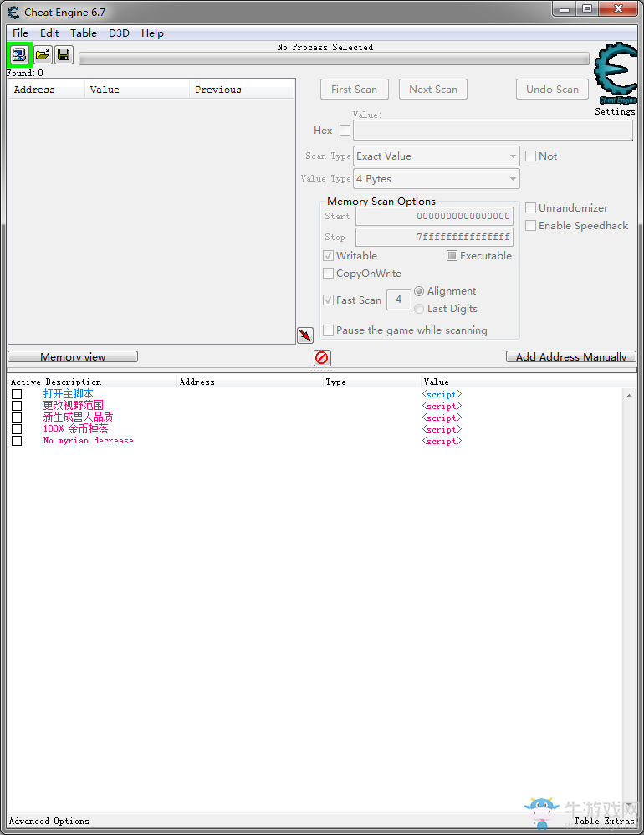Click the Memory view button
Screen dimensions: 644x835
[x=73, y=356]
